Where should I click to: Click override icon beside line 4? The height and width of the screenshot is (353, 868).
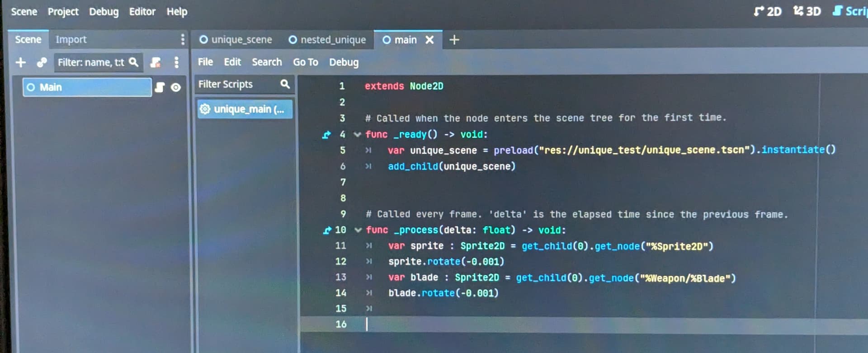tap(326, 135)
